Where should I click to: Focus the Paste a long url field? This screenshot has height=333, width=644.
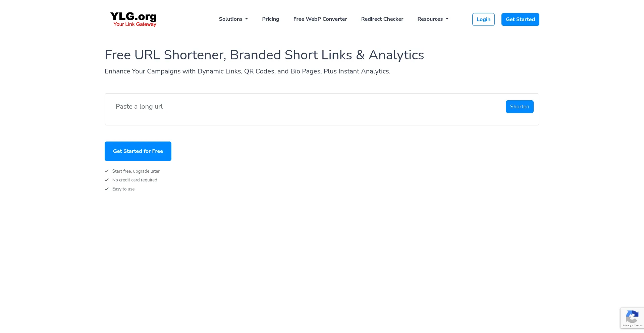pos(302,107)
